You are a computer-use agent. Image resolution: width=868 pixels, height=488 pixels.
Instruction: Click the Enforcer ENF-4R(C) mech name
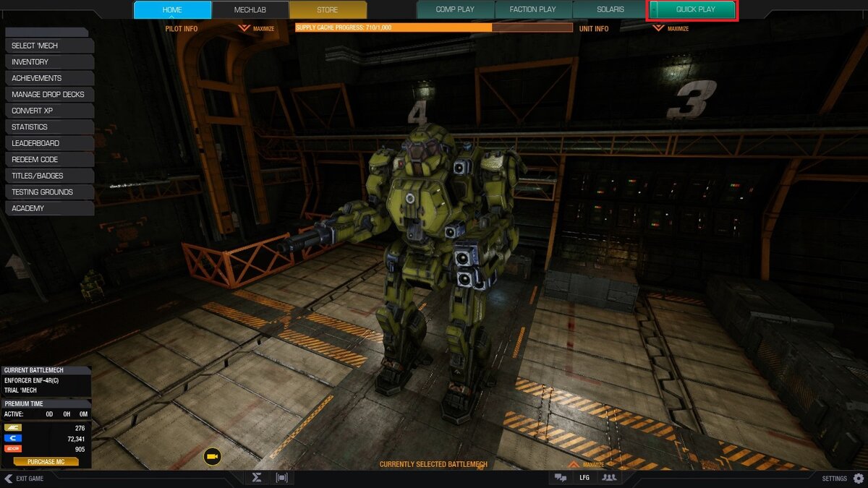click(x=33, y=380)
